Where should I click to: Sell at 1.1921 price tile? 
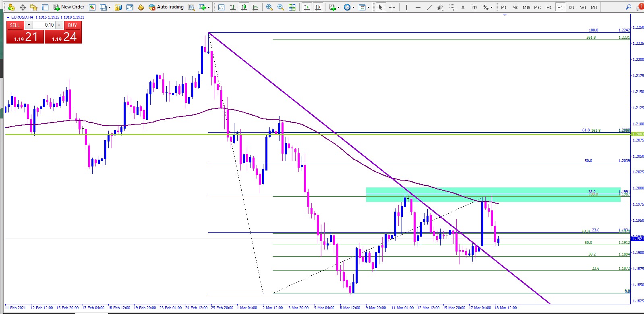coord(25,37)
